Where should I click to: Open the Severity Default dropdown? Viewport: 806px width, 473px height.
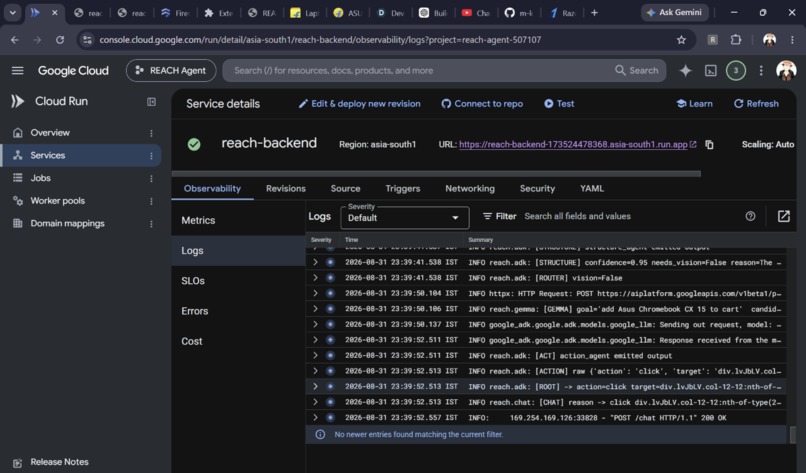click(405, 217)
